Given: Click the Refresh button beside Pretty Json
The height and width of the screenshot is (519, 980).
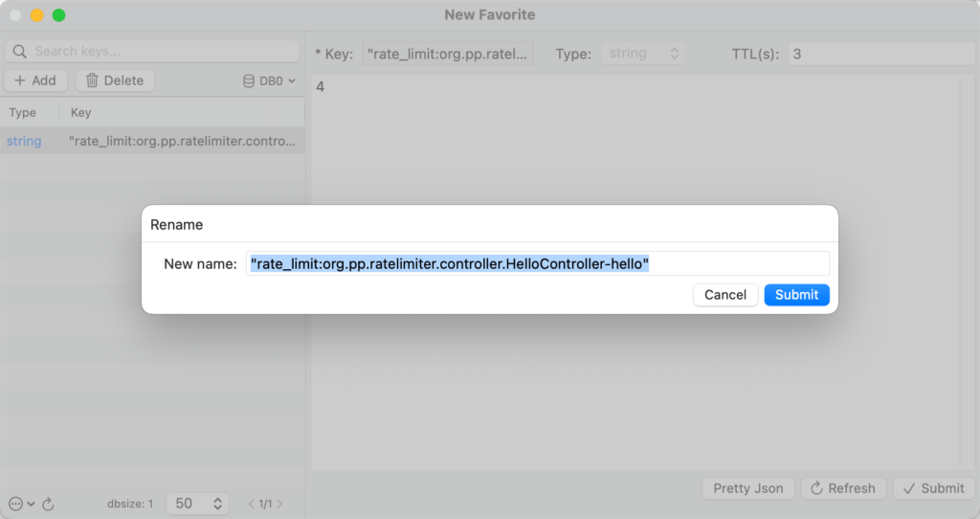Looking at the screenshot, I should pos(843,488).
